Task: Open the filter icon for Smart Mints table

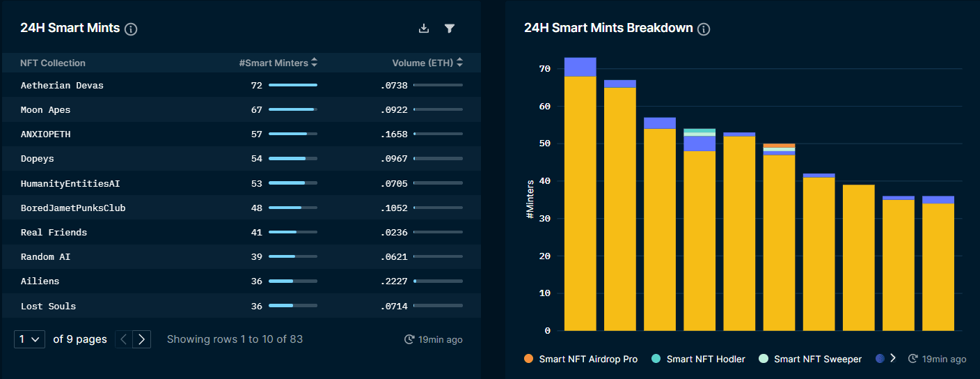Action: pos(450,28)
